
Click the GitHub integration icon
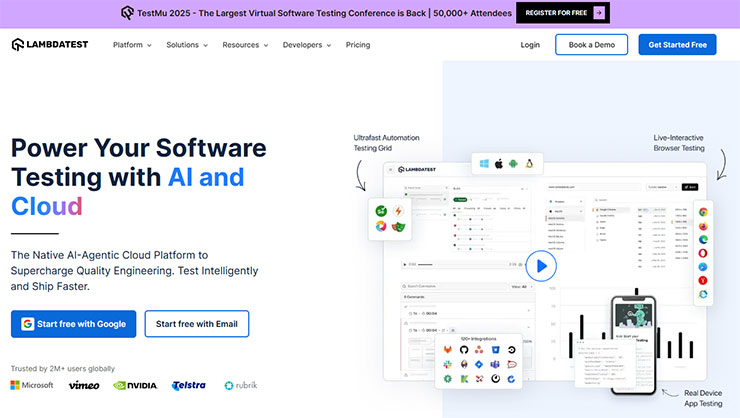(464, 350)
